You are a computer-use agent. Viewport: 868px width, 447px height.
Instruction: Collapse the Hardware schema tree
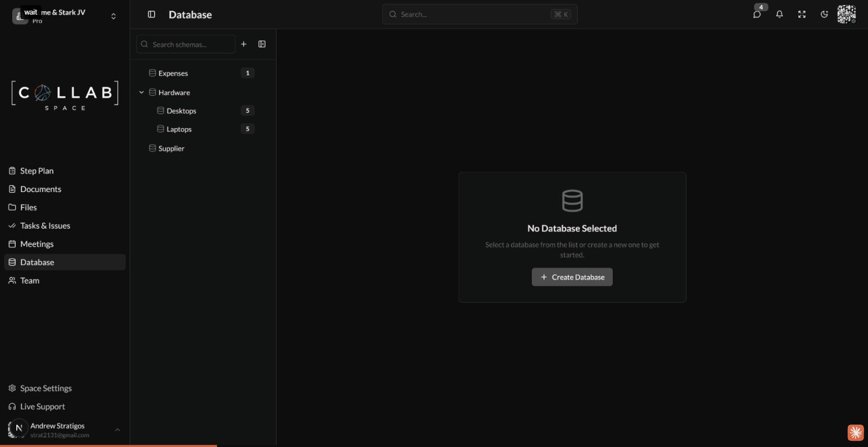141,92
